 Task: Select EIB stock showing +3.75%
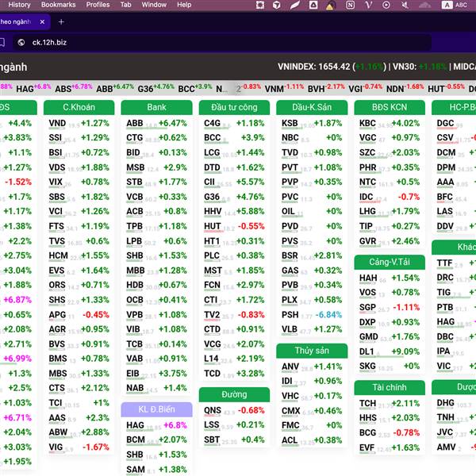coord(156,374)
